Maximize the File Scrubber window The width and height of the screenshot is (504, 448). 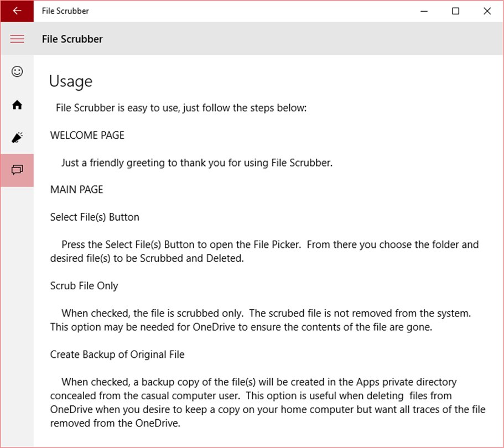click(455, 11)
